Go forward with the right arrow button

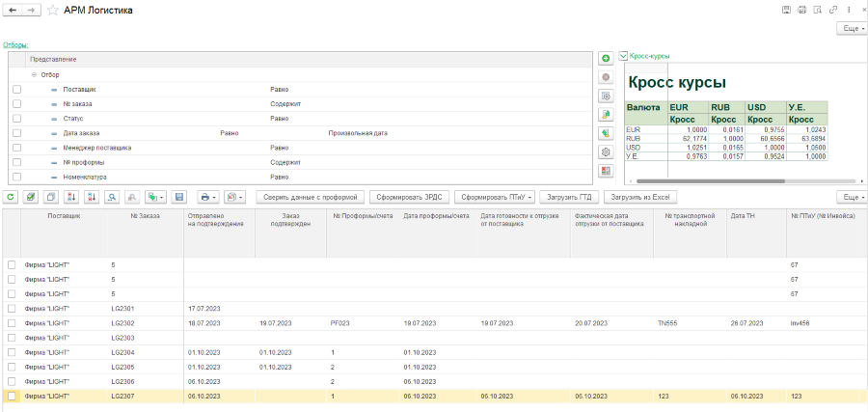[31, 10]
